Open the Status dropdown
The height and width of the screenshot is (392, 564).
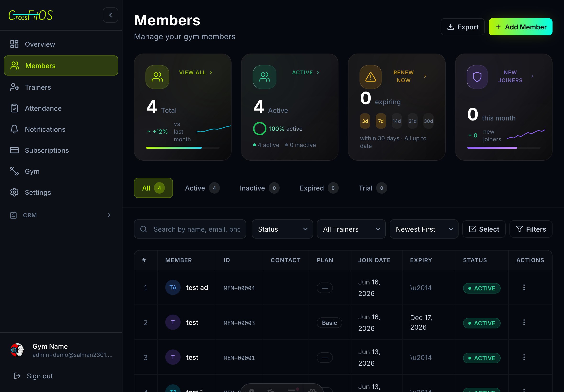pos(282,229)
